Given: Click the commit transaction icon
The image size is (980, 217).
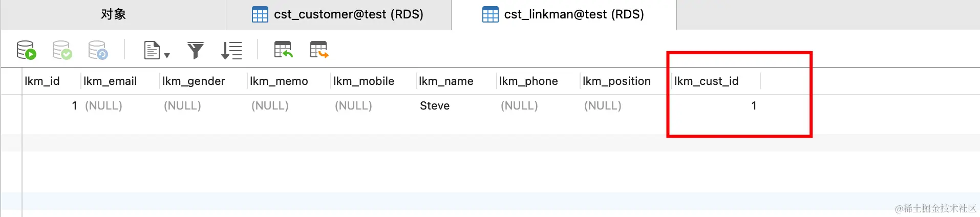Looking at the screenshot, I should [x=62, y=50].
